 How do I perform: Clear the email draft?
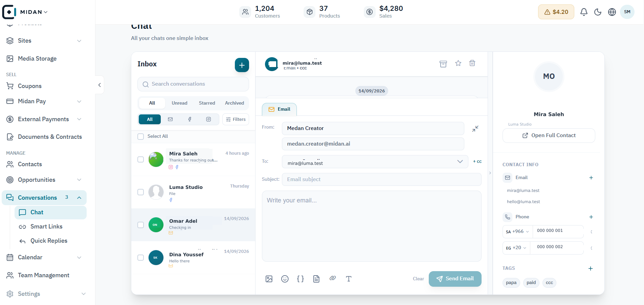tap(418, 279)
